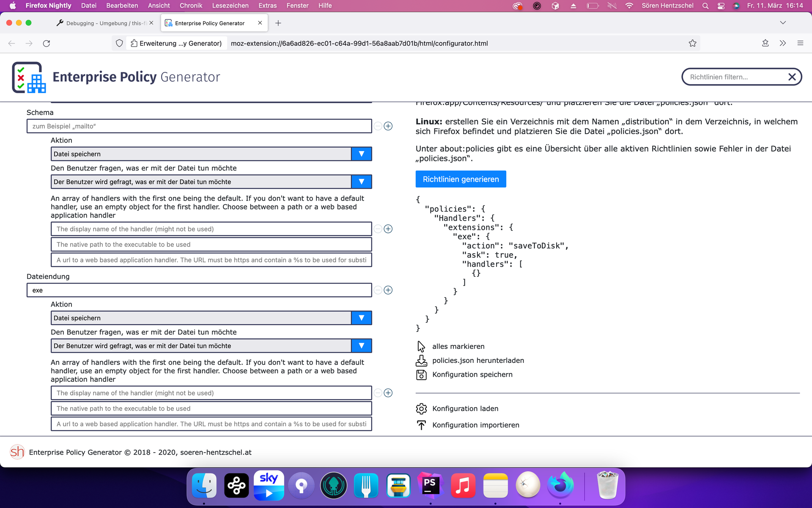Click policies.json herunterladen download icon
Screen dimensions: 812x508
tap(421, 361)
